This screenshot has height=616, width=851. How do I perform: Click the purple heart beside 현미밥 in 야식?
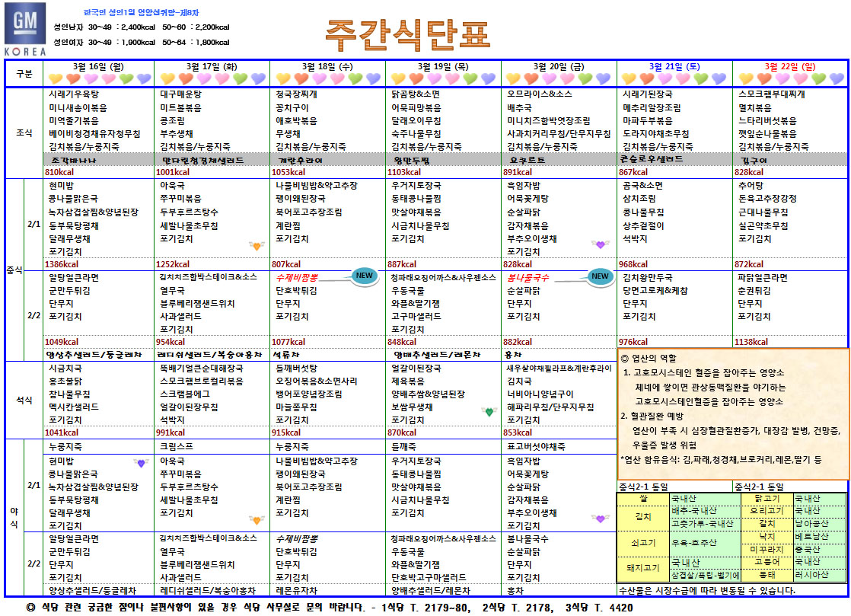pyautogui.click(x=139, y=462)
